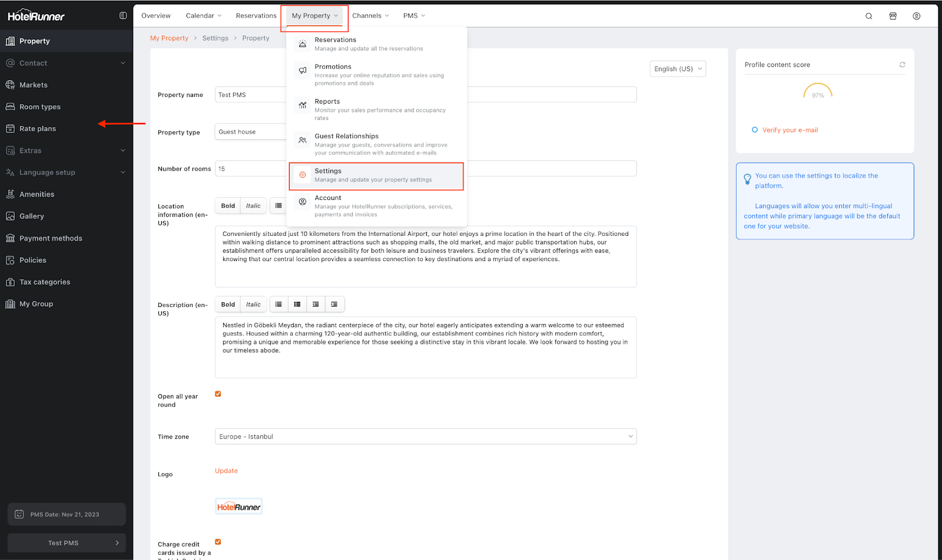Image resolution: width=942 pixels, height=560 pixels.
Task: Click the Number of rooms field
Action: click(250, 169)
